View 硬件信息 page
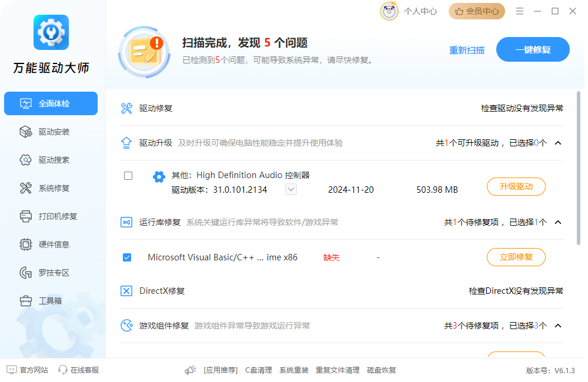The height and width of the screenshot is (382, 588). tap(51, 244)
